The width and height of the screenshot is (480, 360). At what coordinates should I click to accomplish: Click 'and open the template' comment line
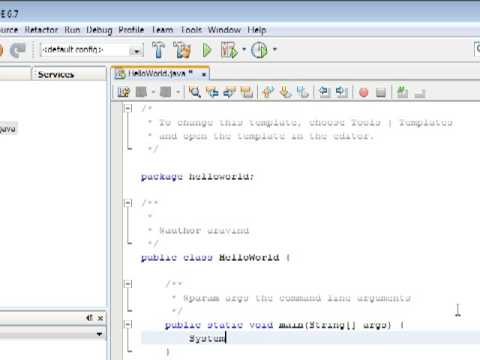261,136
